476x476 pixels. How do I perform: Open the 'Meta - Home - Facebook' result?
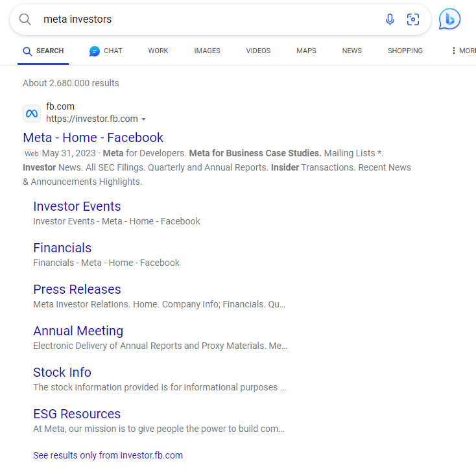[93, 137]
